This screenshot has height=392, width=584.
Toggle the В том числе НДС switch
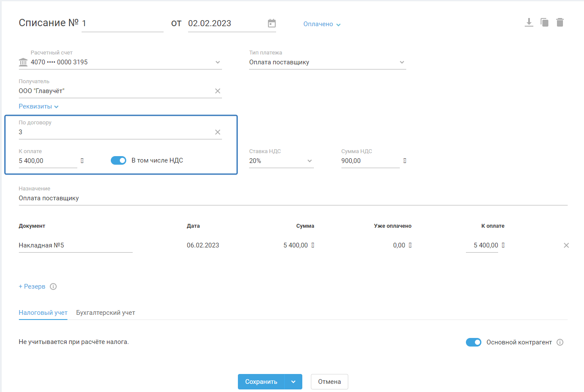(119, 160)
